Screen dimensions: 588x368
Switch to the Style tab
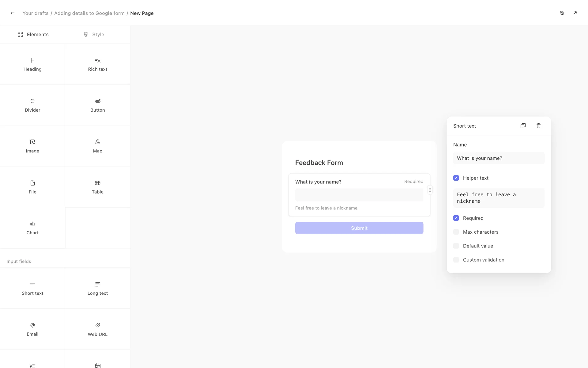(94, 34)
